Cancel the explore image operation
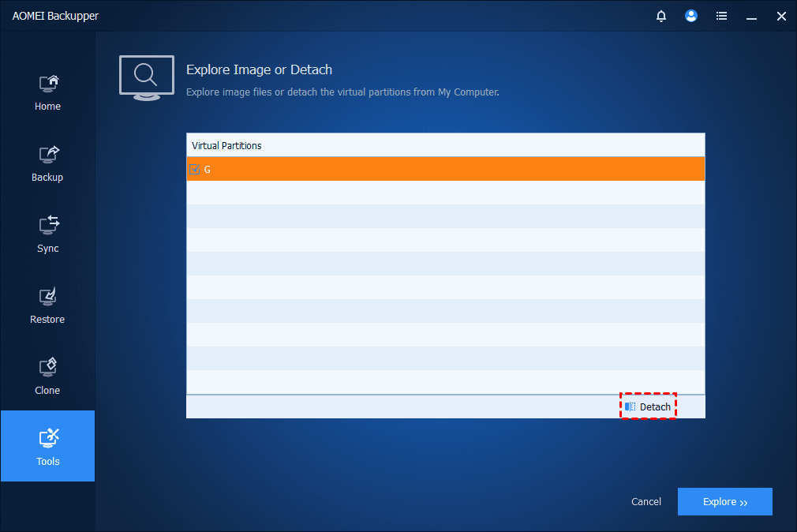The height and width of the screenshot is (532, 797). (646, 502)
